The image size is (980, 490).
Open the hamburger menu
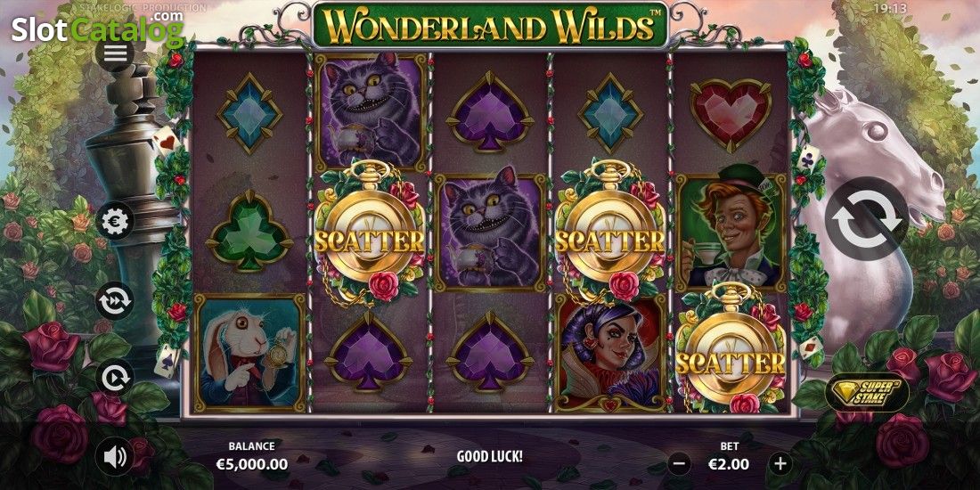(115, 53)
